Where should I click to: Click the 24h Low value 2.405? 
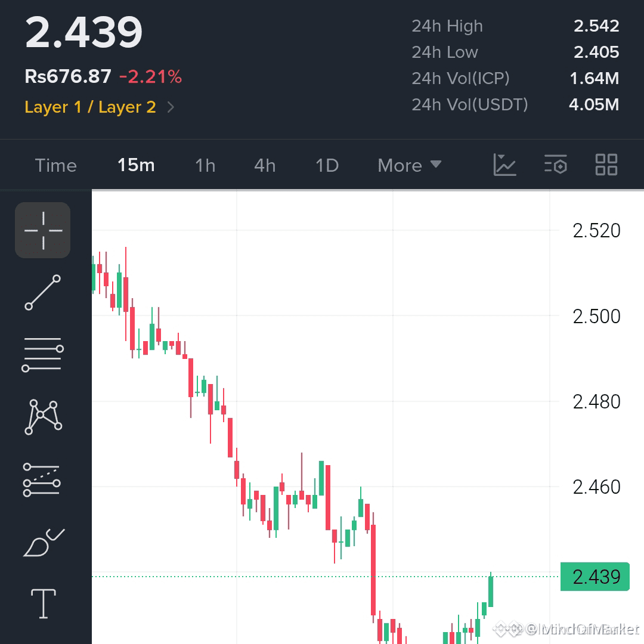[596, 52]
